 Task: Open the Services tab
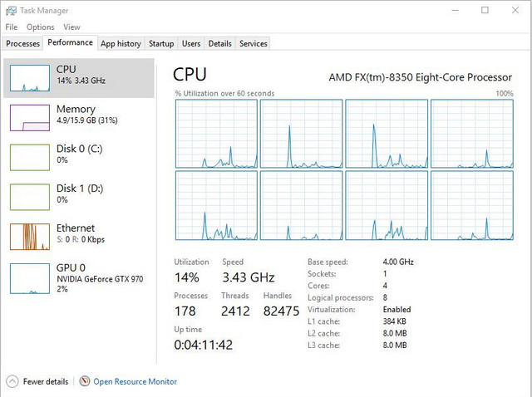click(253, 43)
